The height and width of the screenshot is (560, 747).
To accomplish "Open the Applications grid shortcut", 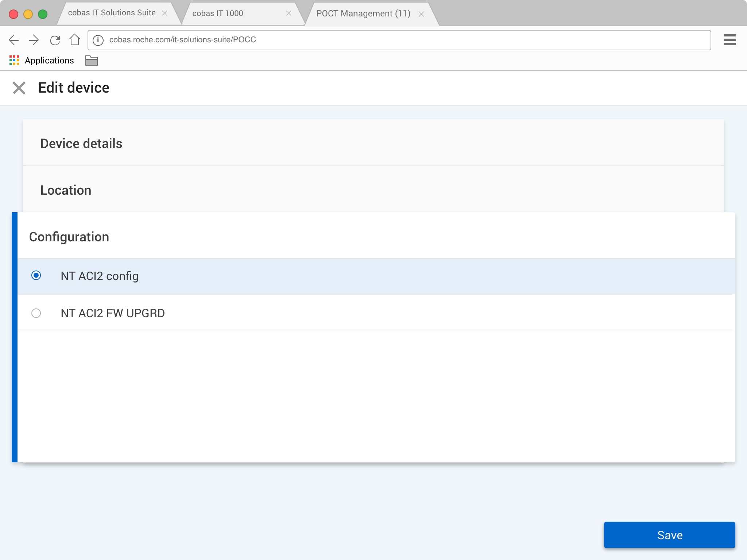I will (x=14, y=61).
